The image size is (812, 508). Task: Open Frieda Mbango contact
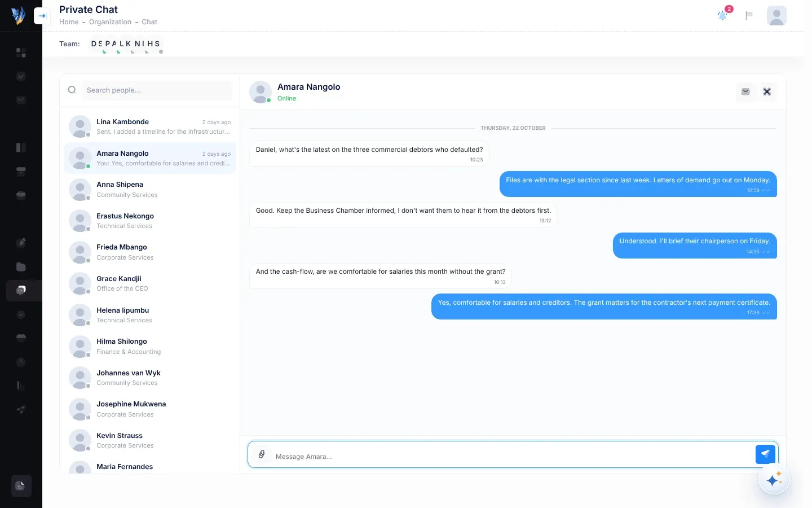coord(149,252)
